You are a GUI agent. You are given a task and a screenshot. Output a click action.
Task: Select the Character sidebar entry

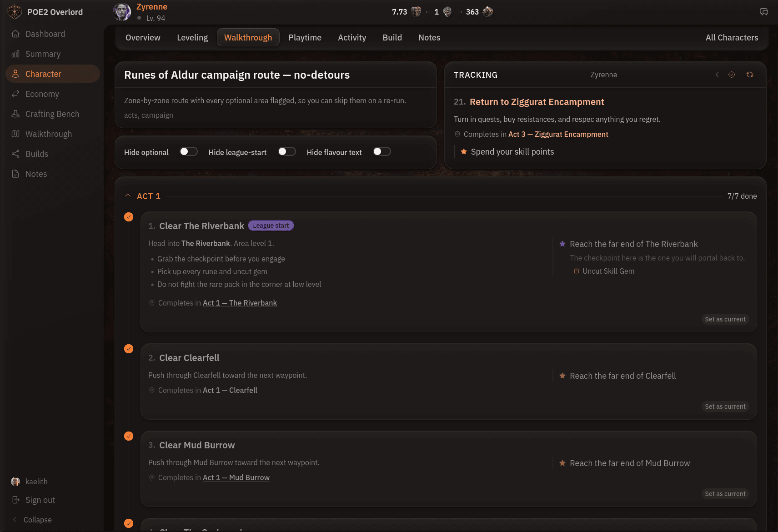[53, 74]
